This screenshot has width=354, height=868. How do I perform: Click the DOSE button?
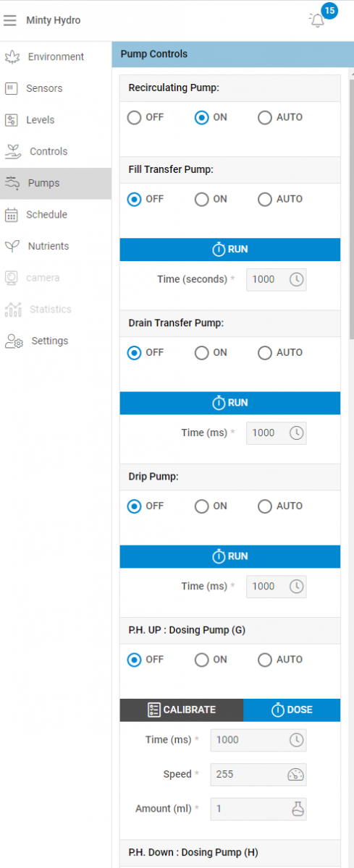[292, 710]
